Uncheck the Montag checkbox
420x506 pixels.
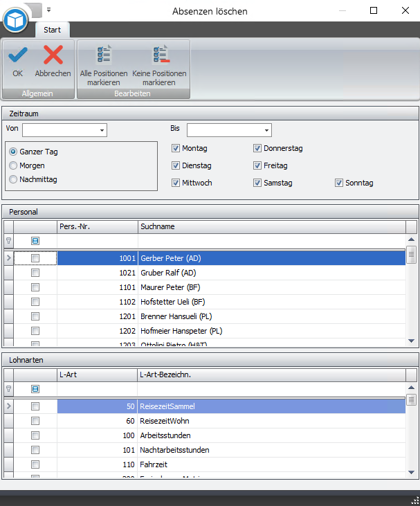(176, 148)
